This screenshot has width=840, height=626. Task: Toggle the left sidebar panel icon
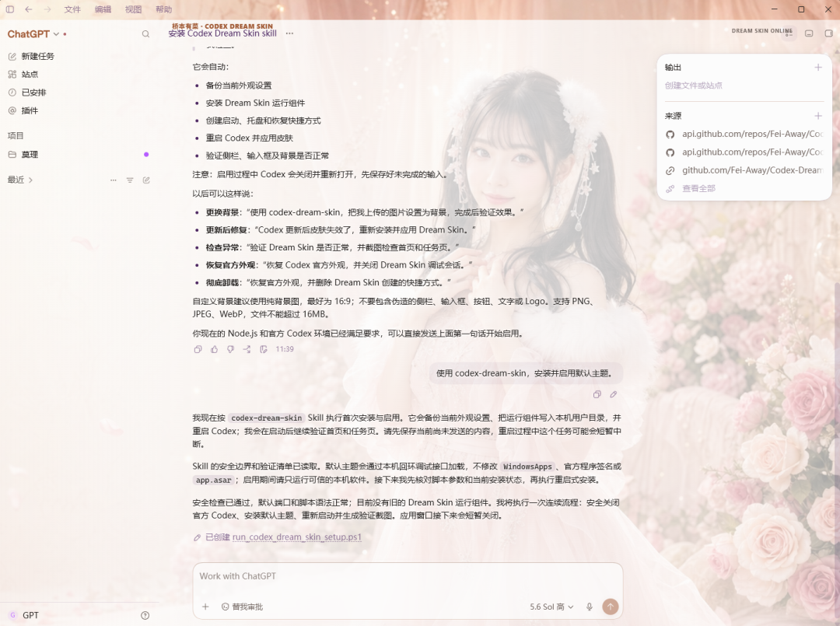pos(9,9)
